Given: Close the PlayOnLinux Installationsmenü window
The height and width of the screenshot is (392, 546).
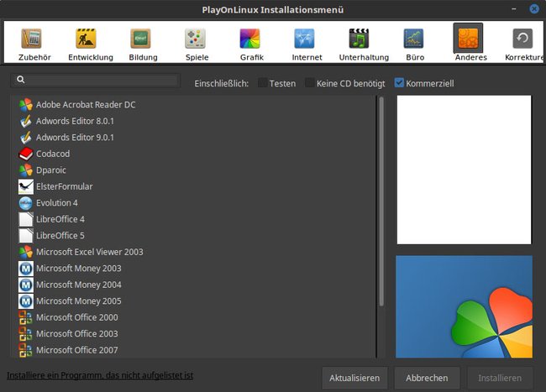Looking at the screenshot, I should tap(534, 9).
